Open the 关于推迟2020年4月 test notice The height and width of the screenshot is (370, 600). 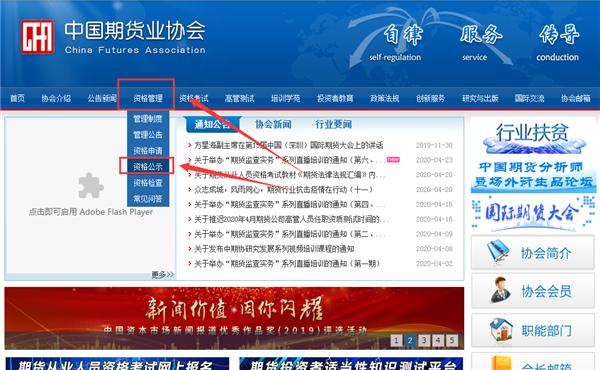click(x=292, y=219)
